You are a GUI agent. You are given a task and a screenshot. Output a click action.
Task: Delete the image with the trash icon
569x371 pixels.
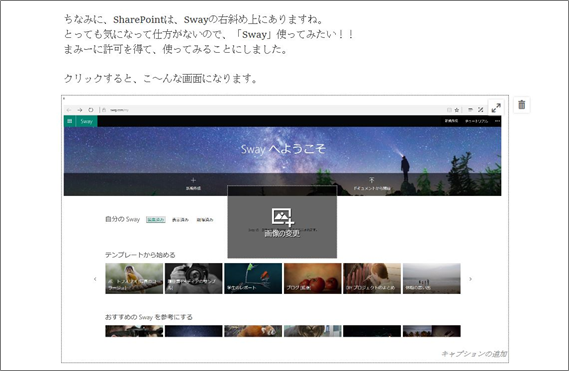(521, 105)
